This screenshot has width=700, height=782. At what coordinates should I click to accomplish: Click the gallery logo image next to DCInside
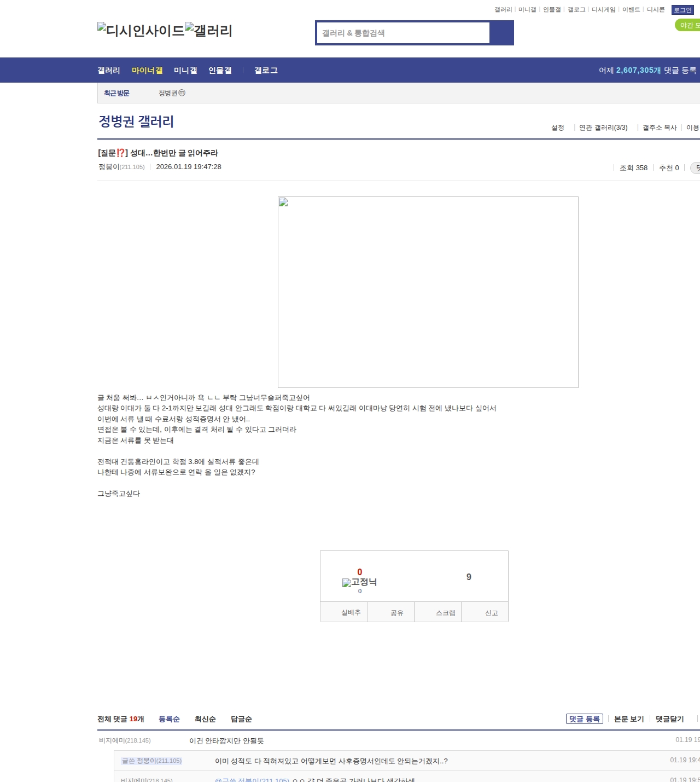[x=208, y=31]
